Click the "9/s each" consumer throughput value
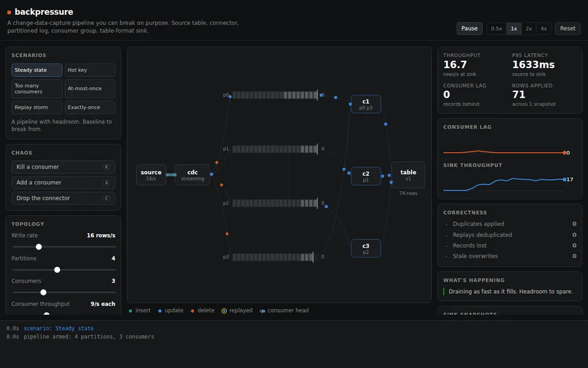Viewport: 588px width, 368px height. pyautogui.click(x=103, y=304)
